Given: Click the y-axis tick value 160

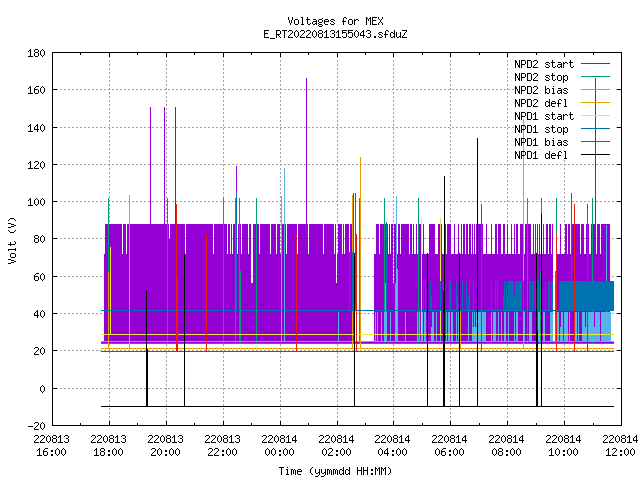Looking at the screenshot, I should coord(36,90).
